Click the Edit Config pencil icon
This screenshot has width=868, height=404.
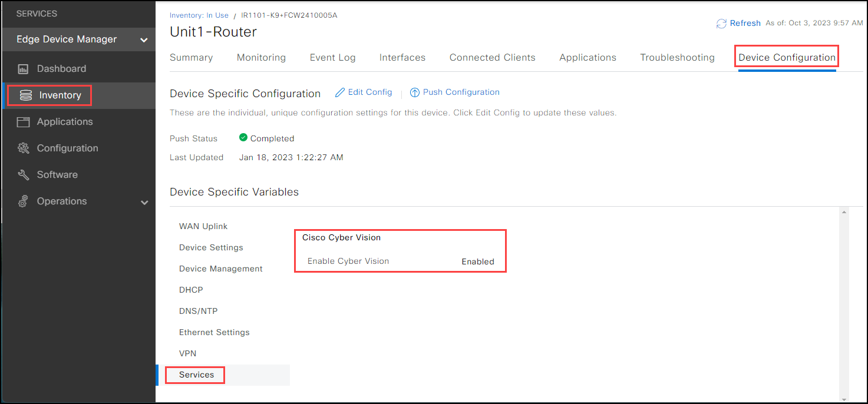coord(340,92)
